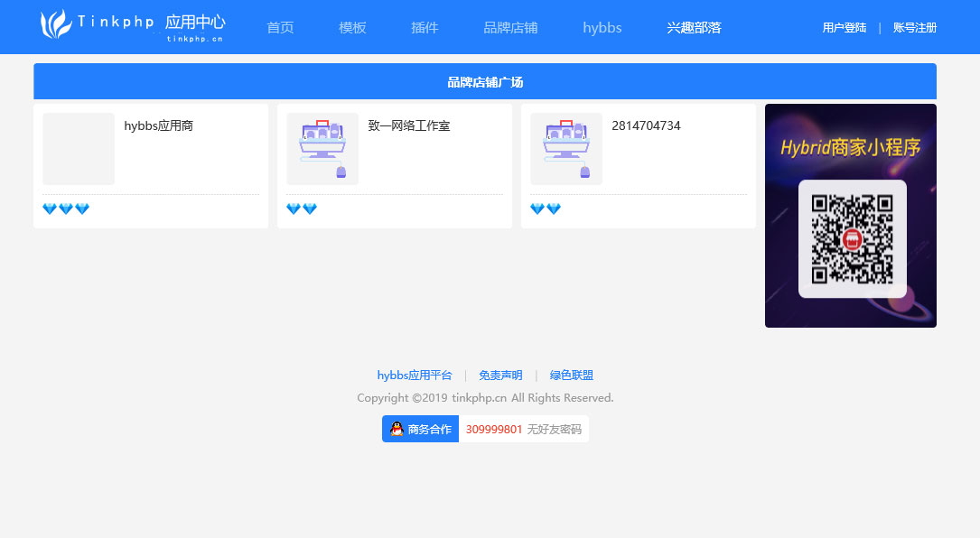Open the hybbs navigation item
980x538 pixels.
(x=602, y=27)
